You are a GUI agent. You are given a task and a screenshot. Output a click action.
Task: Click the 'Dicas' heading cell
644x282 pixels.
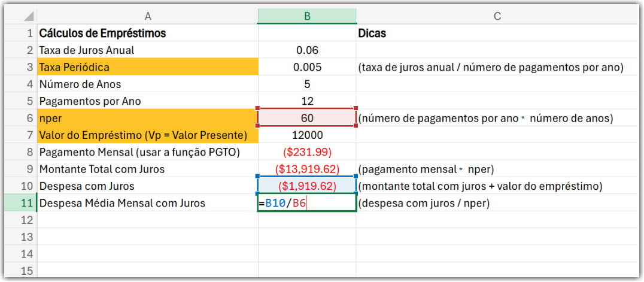pos(497,33)
